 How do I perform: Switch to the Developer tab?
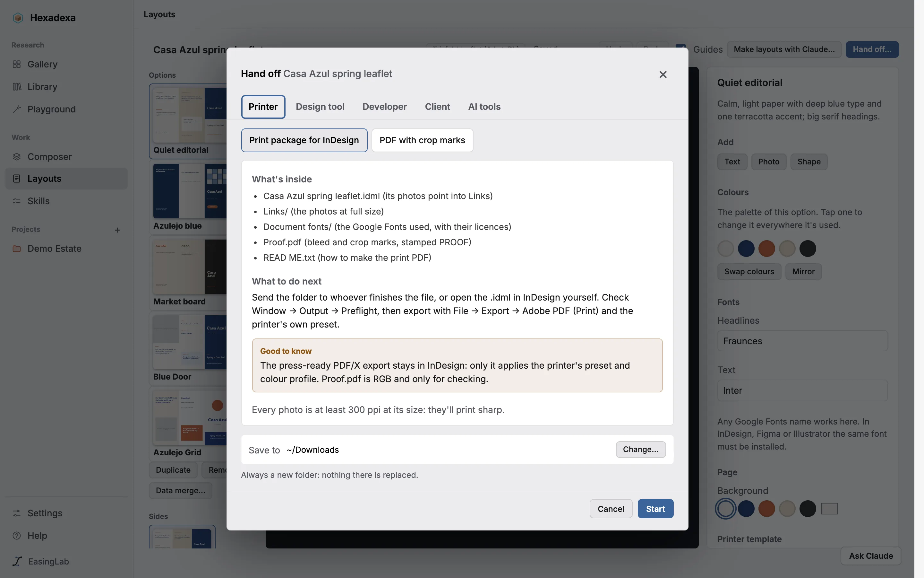pos(384,107)
